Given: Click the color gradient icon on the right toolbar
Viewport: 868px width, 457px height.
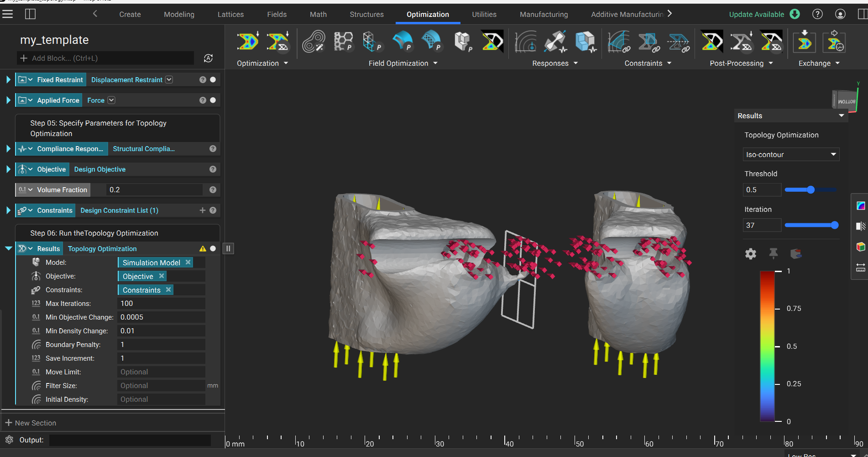Looking at the screenshot, I should (x=861, y=205).
